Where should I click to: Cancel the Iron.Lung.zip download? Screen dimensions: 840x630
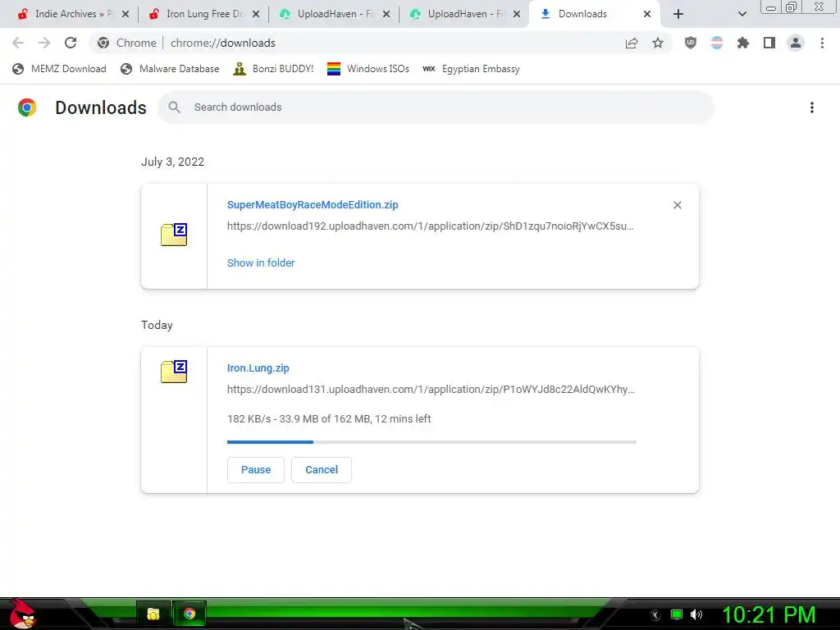pyautogui.click(x=322, y=470)
